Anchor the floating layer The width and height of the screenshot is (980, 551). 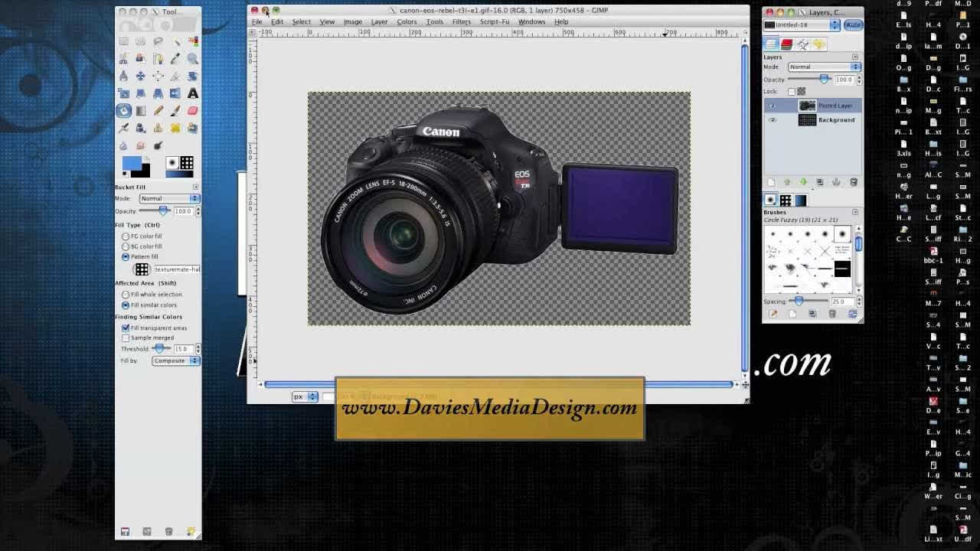pyautogui.click(x=836, y=182)
